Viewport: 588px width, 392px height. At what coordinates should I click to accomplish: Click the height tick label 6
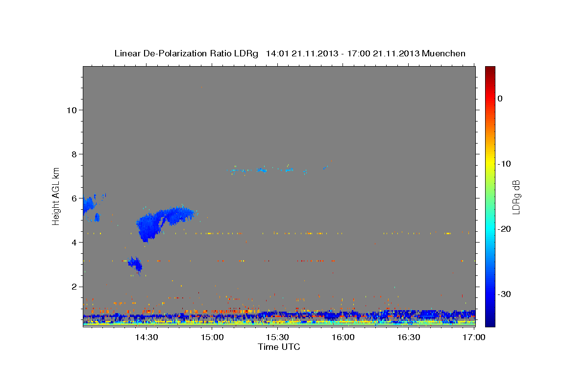tap(74, 198)
